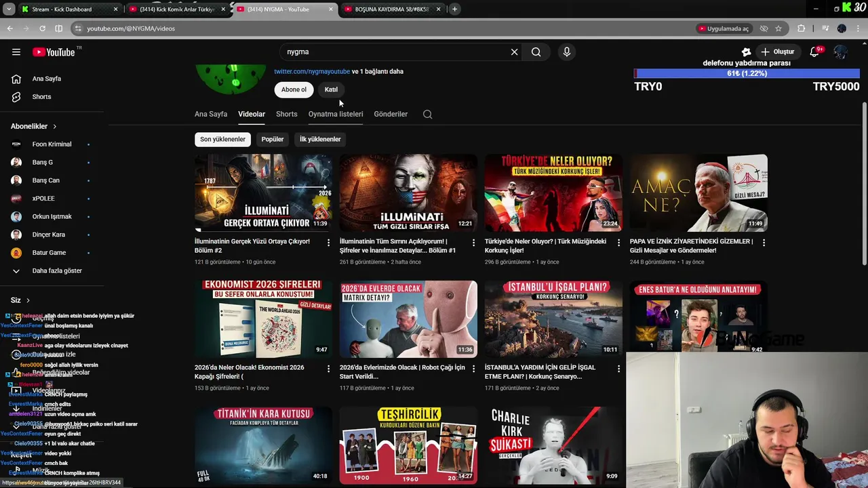Image resolution: width=868 pixels, height=488 pixels.
Task: Open the Gönderiler tab
Action: pos(391,114)
